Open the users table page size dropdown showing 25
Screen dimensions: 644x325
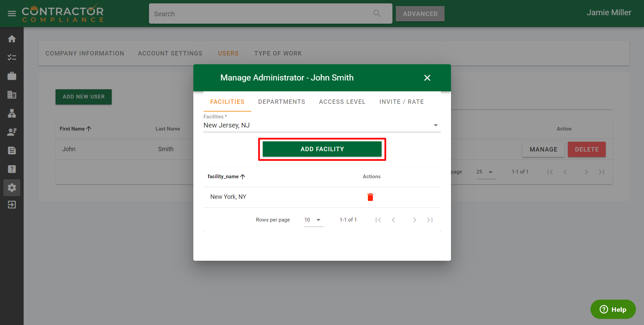[485, 172]
